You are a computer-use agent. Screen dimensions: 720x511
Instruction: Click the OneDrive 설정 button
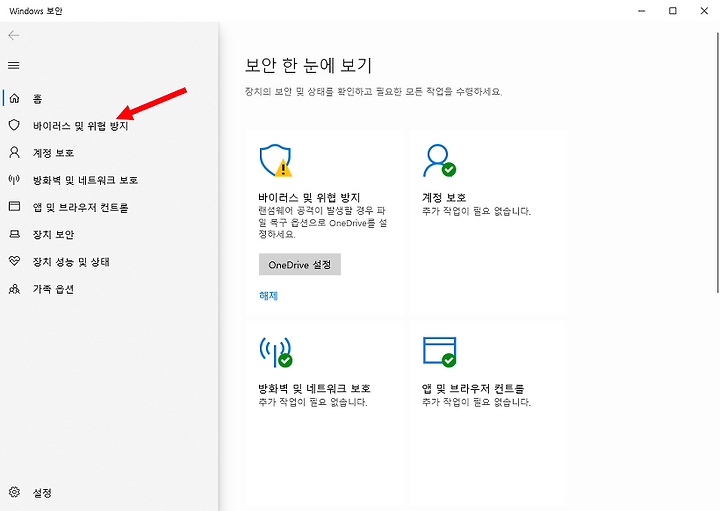[x=300, y=264]
